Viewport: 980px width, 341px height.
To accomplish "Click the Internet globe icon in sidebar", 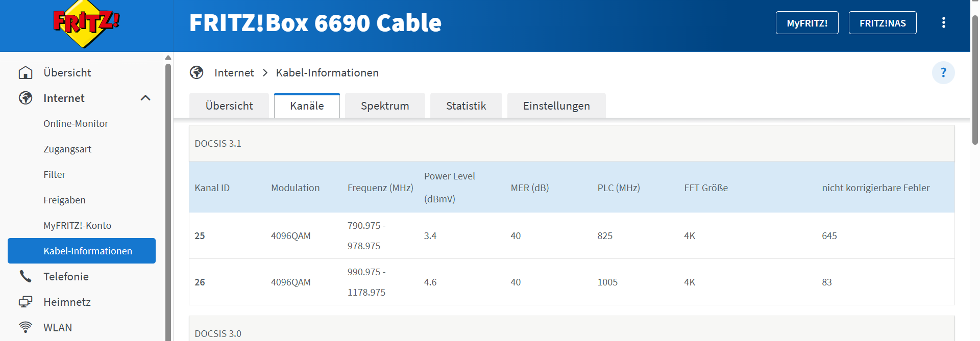I will point(26,98).
